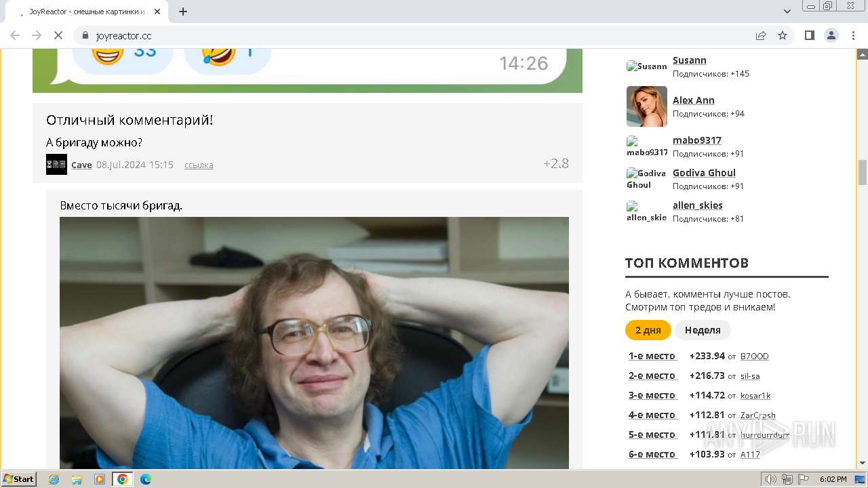Click mabo9317's avatar image
Image resolution: width=868 pixels, height=488 pixels.
click(646, 146)
